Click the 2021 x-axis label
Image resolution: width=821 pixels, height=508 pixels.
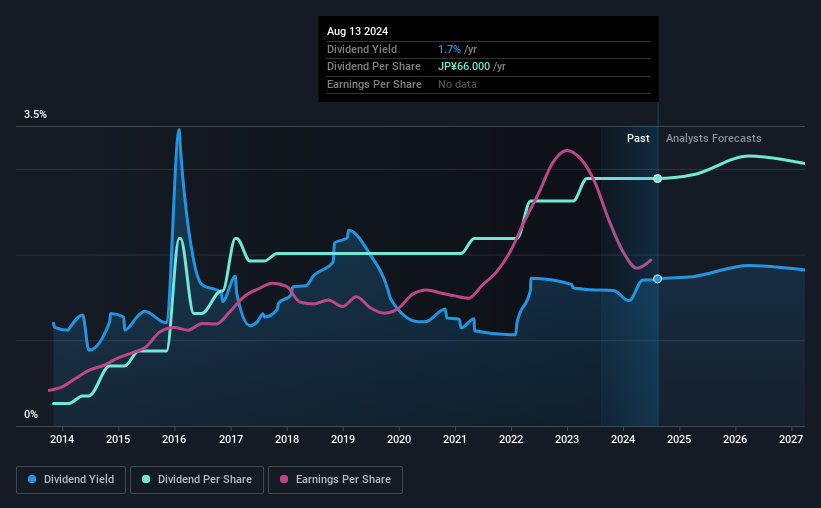454,439
